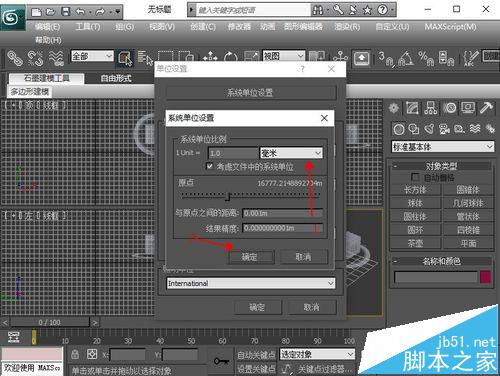Toggle the Selection Lock padlock
This screenshot has width=500, height=376.
point(75,354)
